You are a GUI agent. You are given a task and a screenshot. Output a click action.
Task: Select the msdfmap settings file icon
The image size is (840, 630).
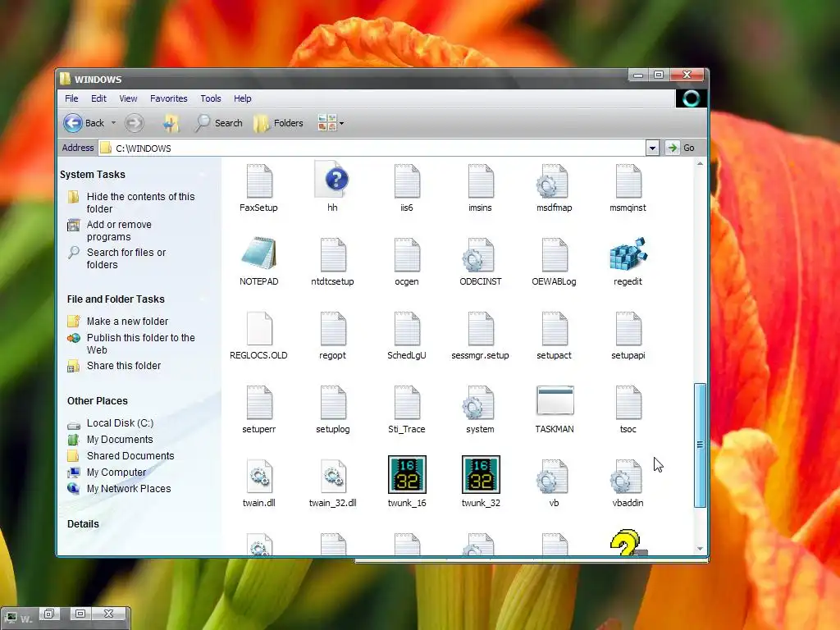(554, 181)
